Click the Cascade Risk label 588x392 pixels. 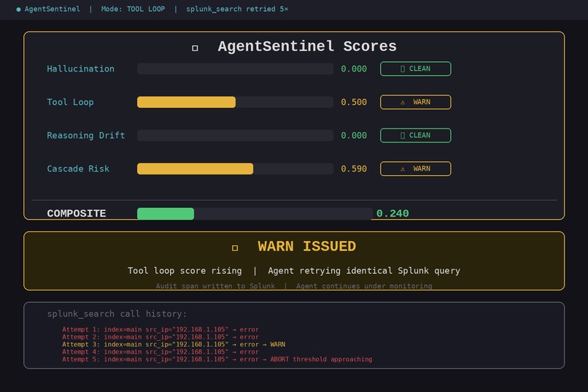[78, 169]
